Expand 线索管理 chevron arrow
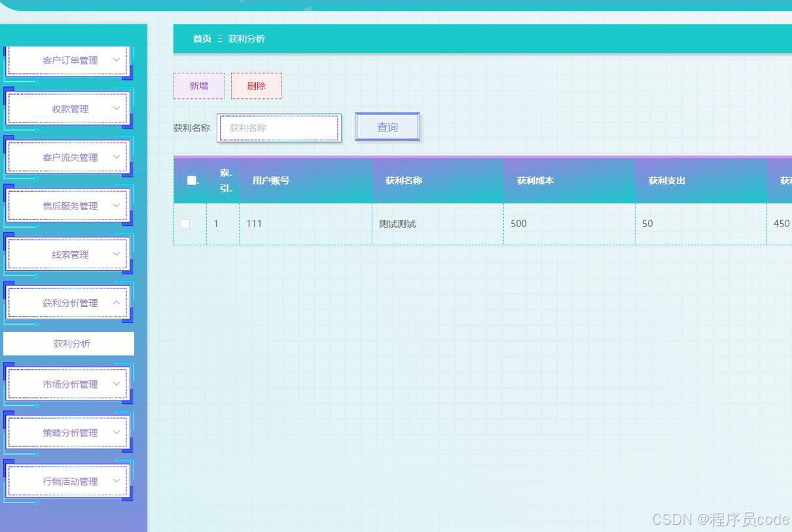Viewport: 792px width, 532px height. click(117, 254)
